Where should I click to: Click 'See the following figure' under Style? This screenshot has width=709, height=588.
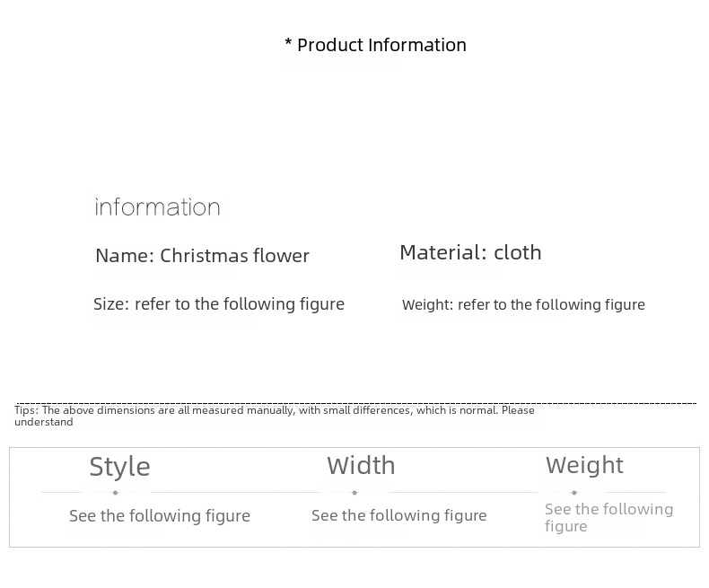click(x=160, y=516)
